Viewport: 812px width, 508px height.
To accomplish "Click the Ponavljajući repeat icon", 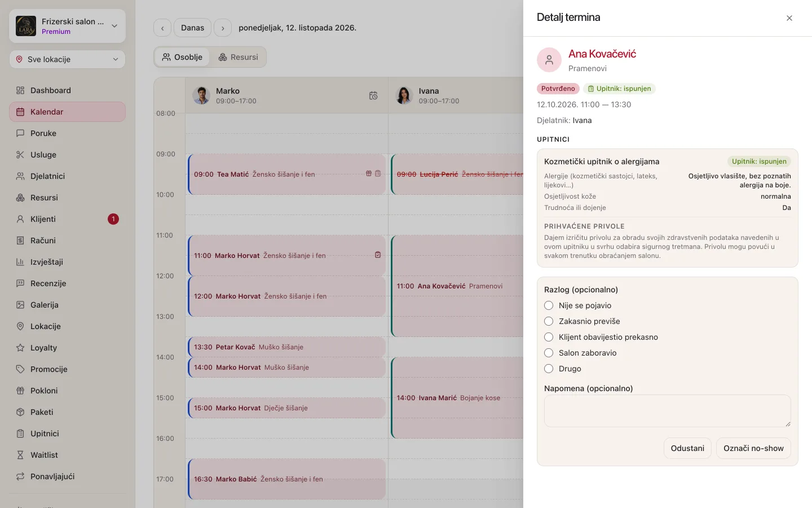I will tap(20, 476).
